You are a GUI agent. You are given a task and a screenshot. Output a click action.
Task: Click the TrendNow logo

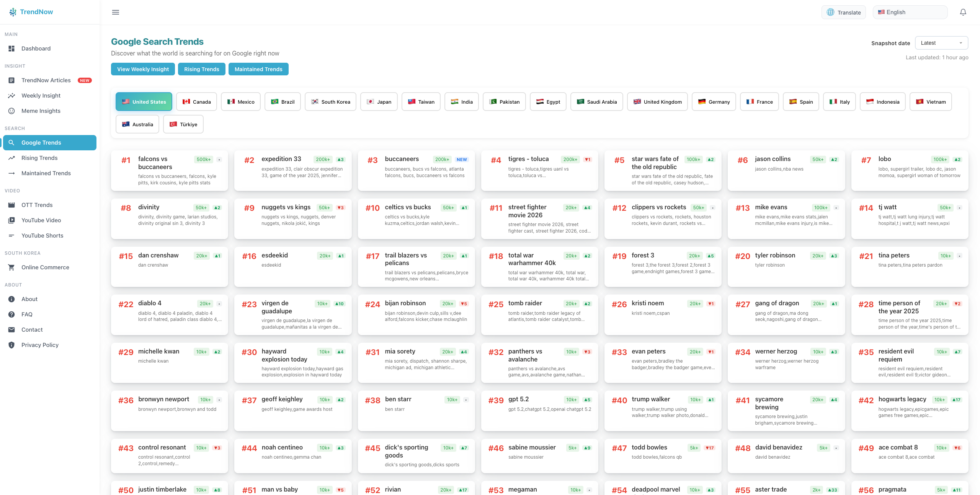click(x=32, y=12)
